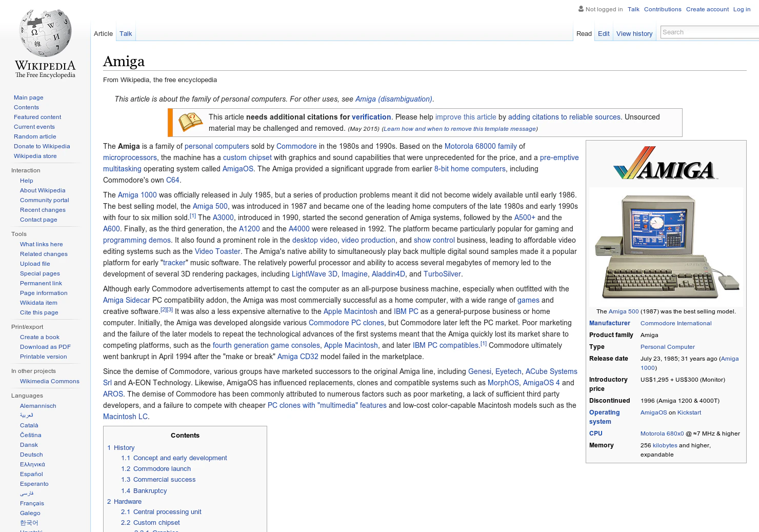Click Donate to Wikipedia

[42, 146]
